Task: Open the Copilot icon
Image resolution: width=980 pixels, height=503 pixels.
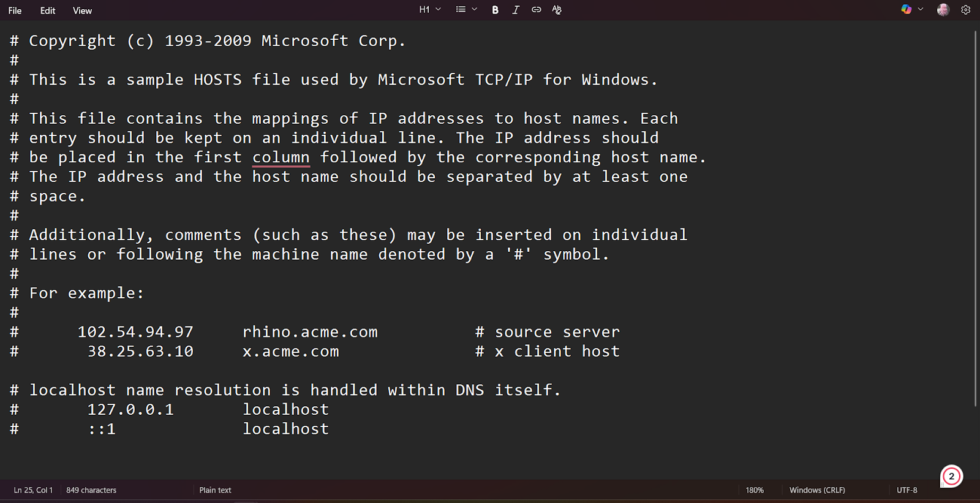Action: coord(907,10)
